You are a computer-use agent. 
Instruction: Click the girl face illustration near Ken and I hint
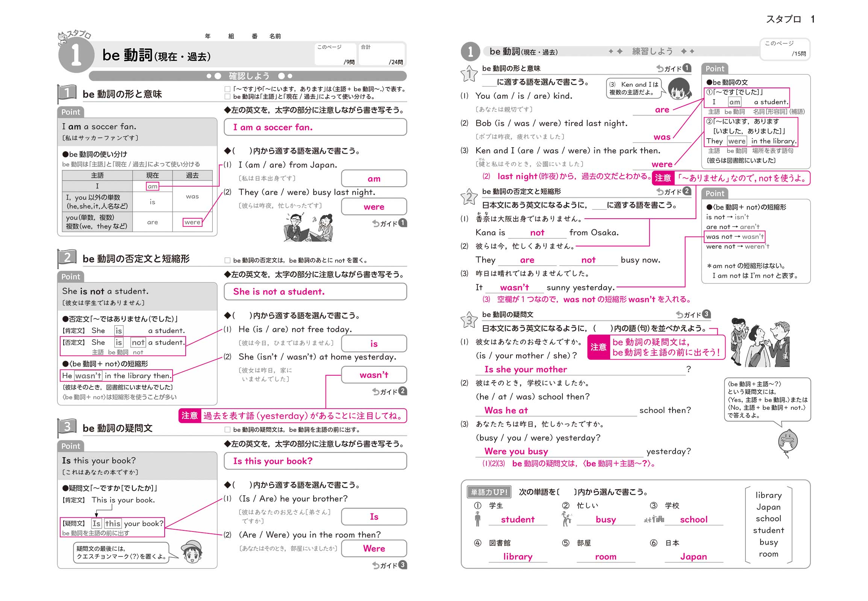(680, 89)
